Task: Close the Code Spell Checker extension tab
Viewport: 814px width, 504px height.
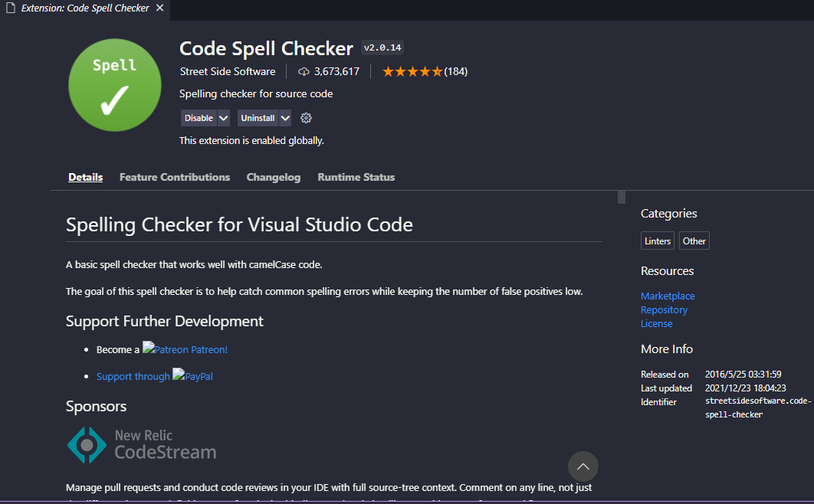Action: click(159, 8)
